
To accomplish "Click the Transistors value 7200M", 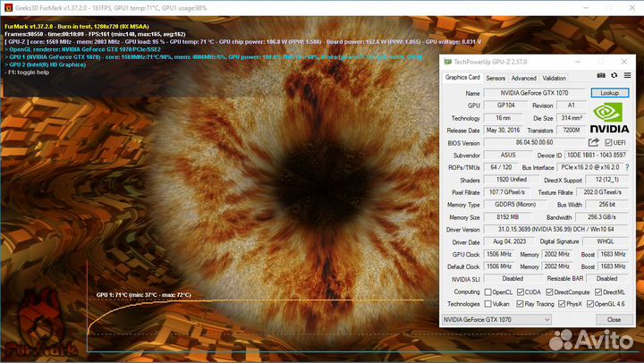I will (x=571, y=130).
